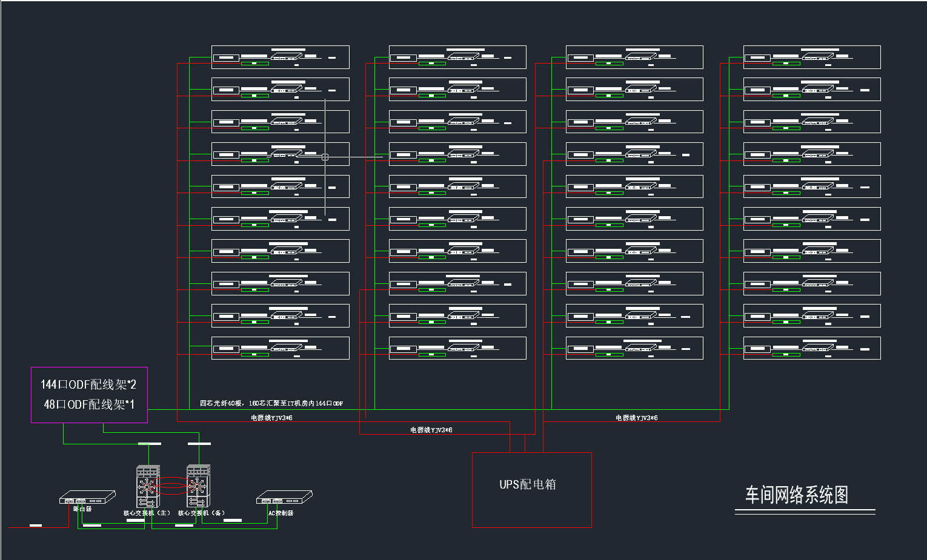Click the middle 电源线YJV3*6 label above UPS
The image size is (927, 560).
coord(431,430)
